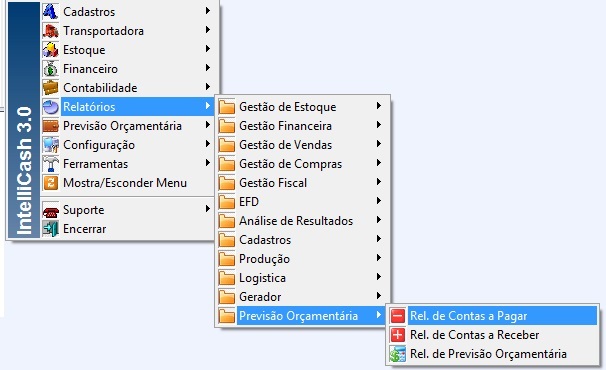Click the Suporte red telephone icon
This screenshot has height=370, width=606.
tap(51, 210)
